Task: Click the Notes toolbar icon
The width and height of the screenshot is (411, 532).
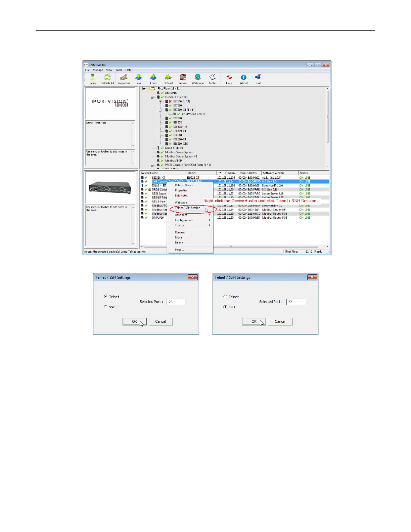Action: click(213, 78)
